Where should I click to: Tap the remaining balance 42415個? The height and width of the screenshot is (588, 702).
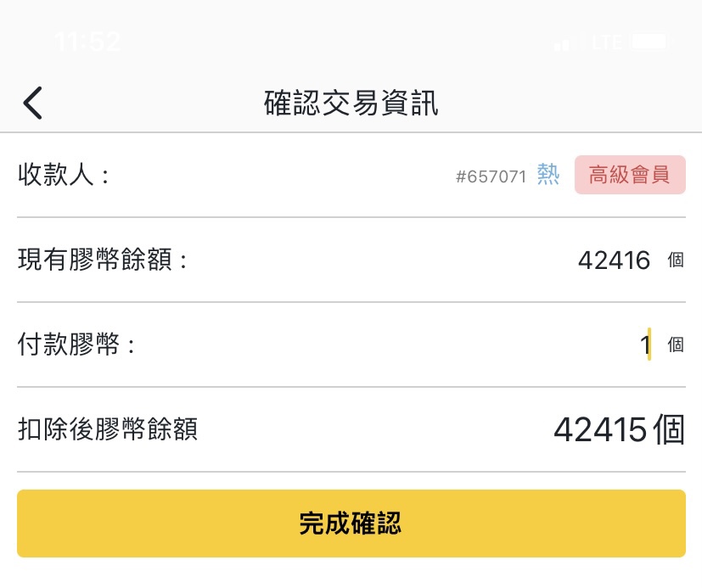pyautogui.click(x=620, y=429)
